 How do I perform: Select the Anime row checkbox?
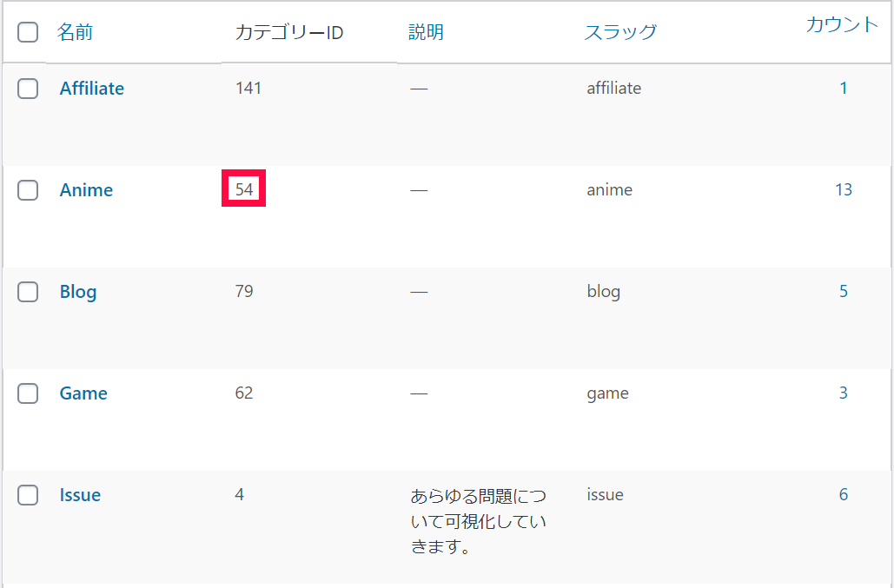[x=28, y=190]
